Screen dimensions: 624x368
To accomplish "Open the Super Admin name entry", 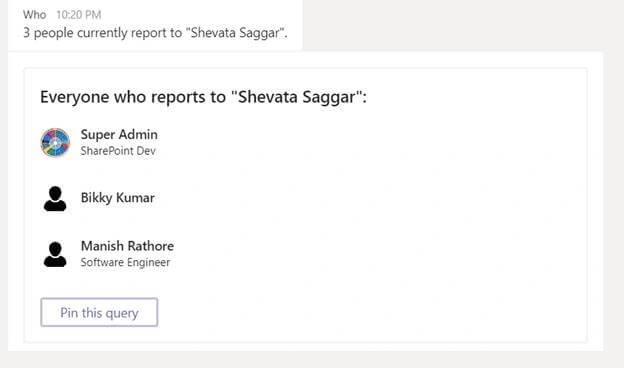I will coord(119,134).
